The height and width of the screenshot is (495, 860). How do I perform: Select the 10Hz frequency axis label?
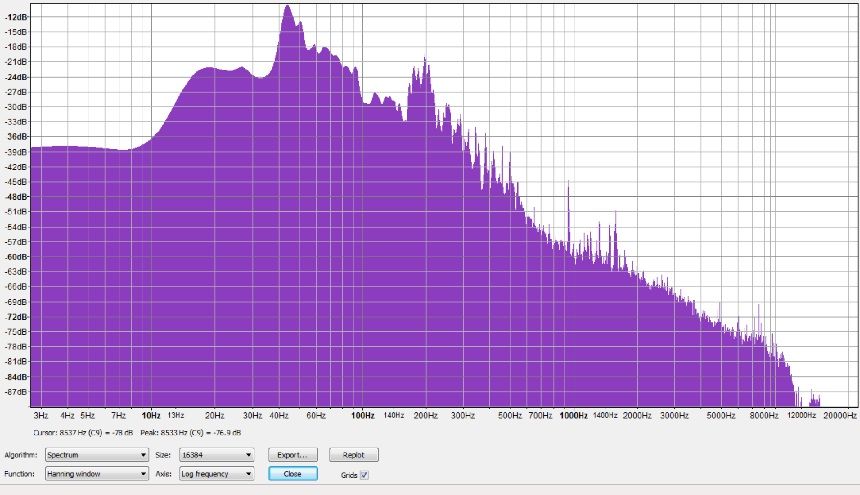(x=151, y=414)
